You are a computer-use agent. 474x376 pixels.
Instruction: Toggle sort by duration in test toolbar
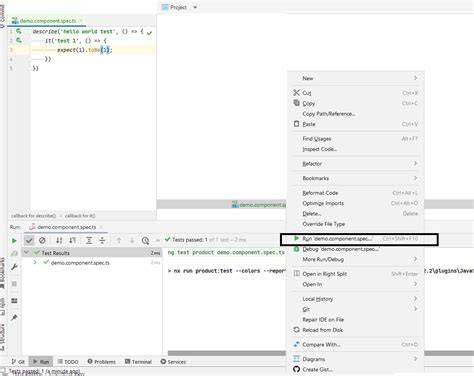(x=72, y=240)
